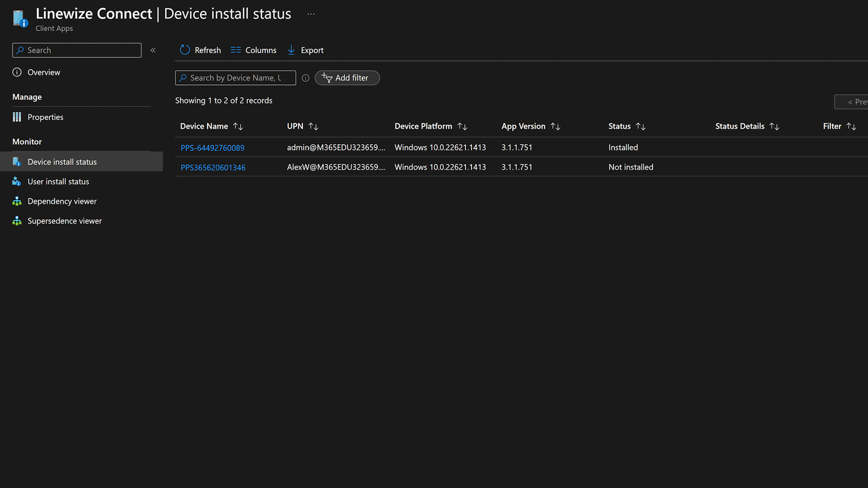868x488 pixels.
Task: Sort by Device Platform arrows
Action: click(x=462, y=127)
